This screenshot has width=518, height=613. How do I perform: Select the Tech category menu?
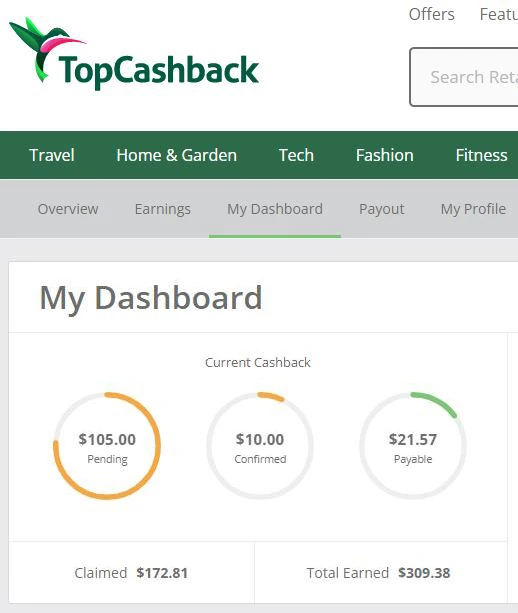click(296, 155)
